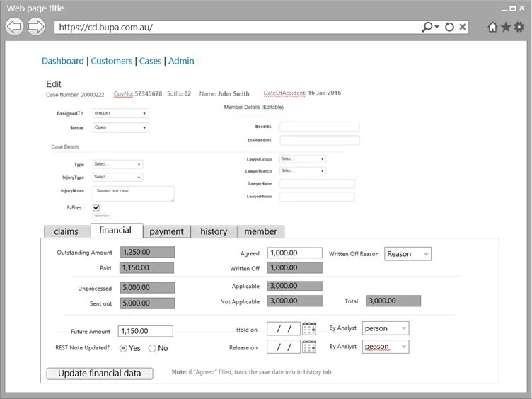The width and height of the screenshot is (532, 399).
Task: Click the search magnifier in address bar
Action: (427, 27)
